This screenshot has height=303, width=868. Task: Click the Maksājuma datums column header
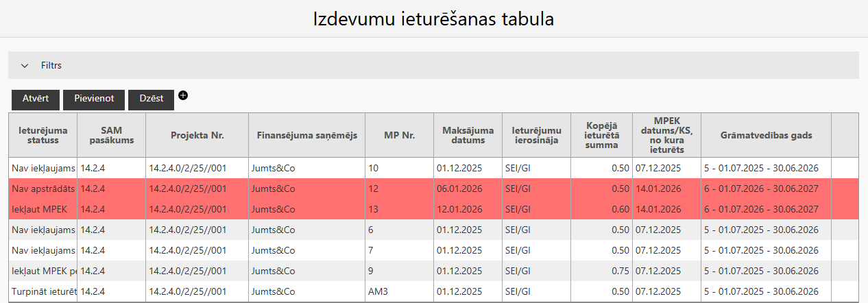468,135
